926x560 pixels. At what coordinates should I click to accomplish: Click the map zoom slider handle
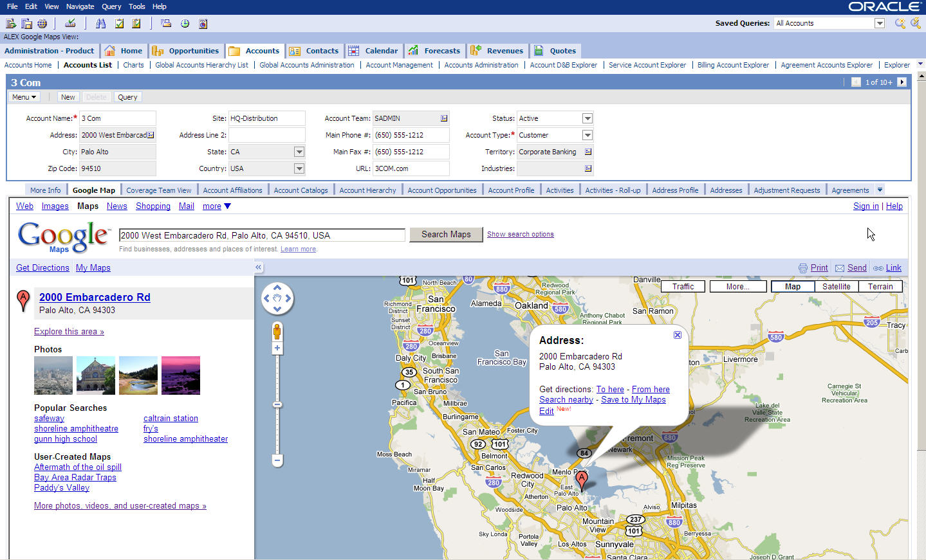click(277, 404)
